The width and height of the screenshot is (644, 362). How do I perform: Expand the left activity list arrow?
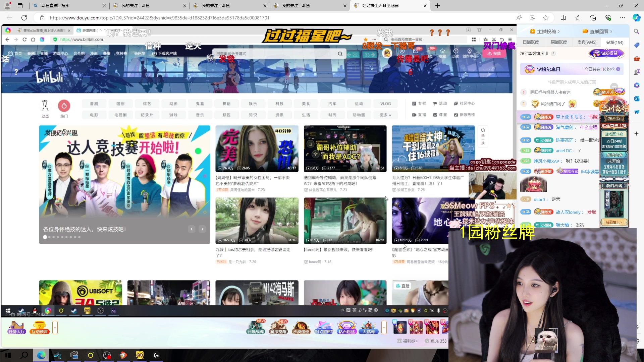55,327
